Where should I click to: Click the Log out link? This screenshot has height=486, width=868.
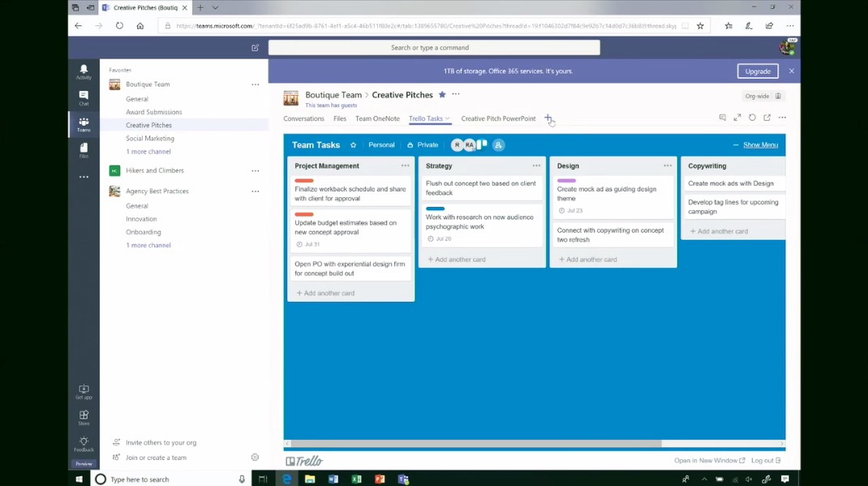coord(766,460)
